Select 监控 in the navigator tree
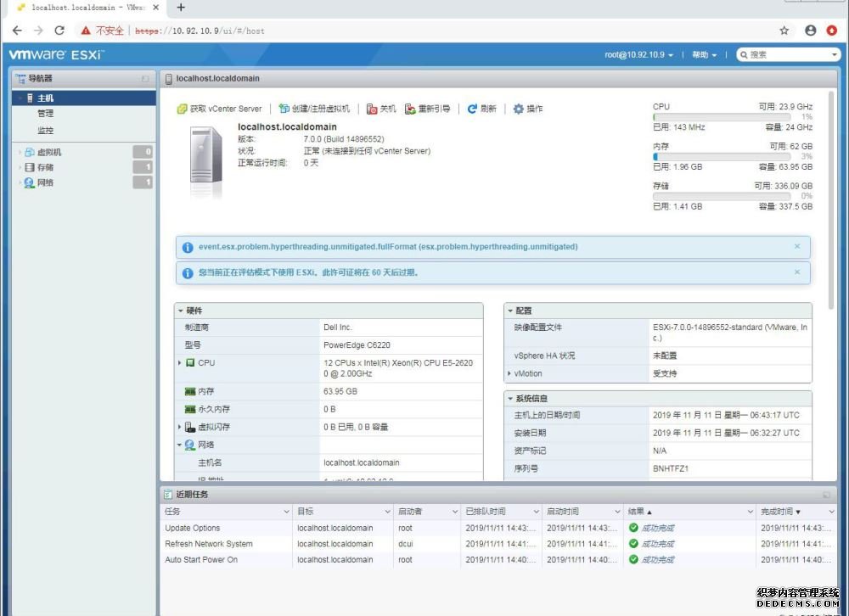This screenshot has width=849, height=616. click(45, 130)
